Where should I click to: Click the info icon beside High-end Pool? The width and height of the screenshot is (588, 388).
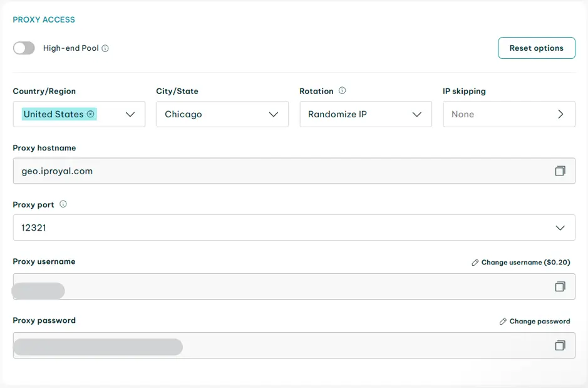[105, 48]
